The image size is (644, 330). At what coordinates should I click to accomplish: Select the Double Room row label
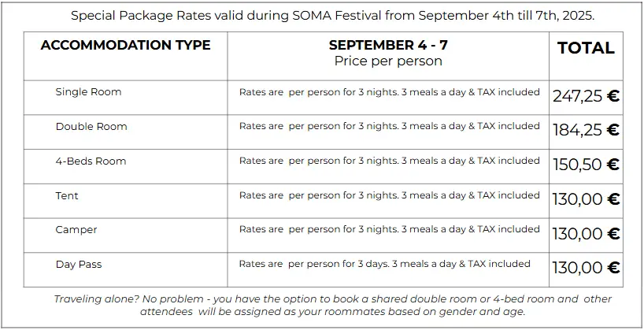91,126
